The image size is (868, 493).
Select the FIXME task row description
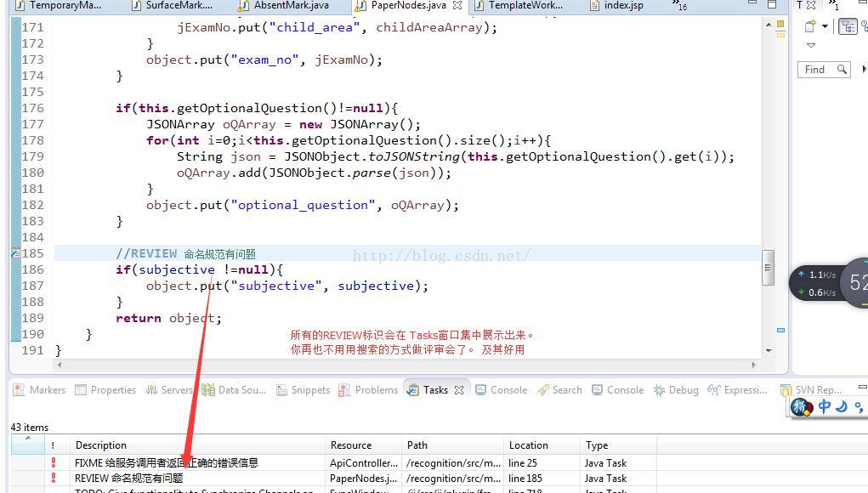pyautogui.click(x=167, y=463)
